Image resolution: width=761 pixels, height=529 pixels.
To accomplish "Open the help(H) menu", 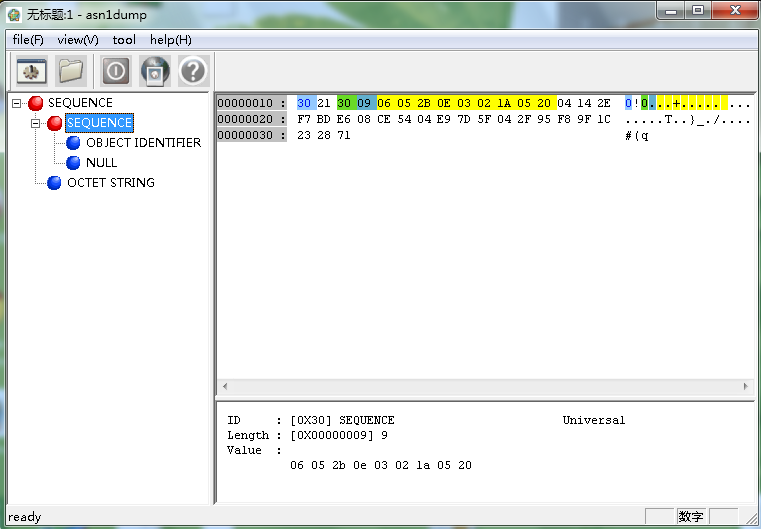I will [171, 40].
